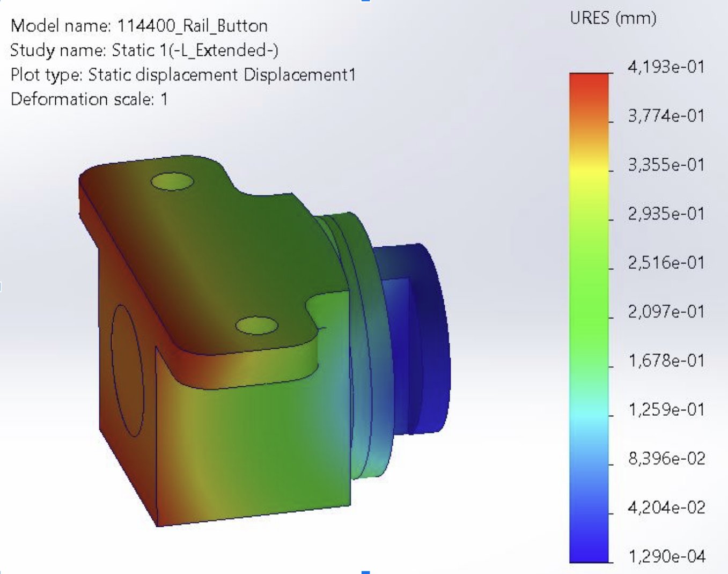Click the Model name 114400_Rail_Button text
The width and height of the screenshot is (728, 574).
[139, 26]
